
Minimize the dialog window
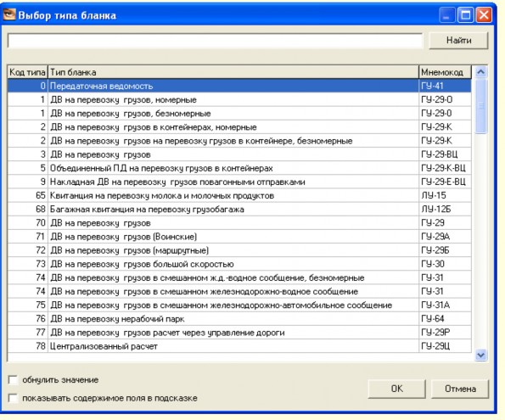tap(447, 14)
